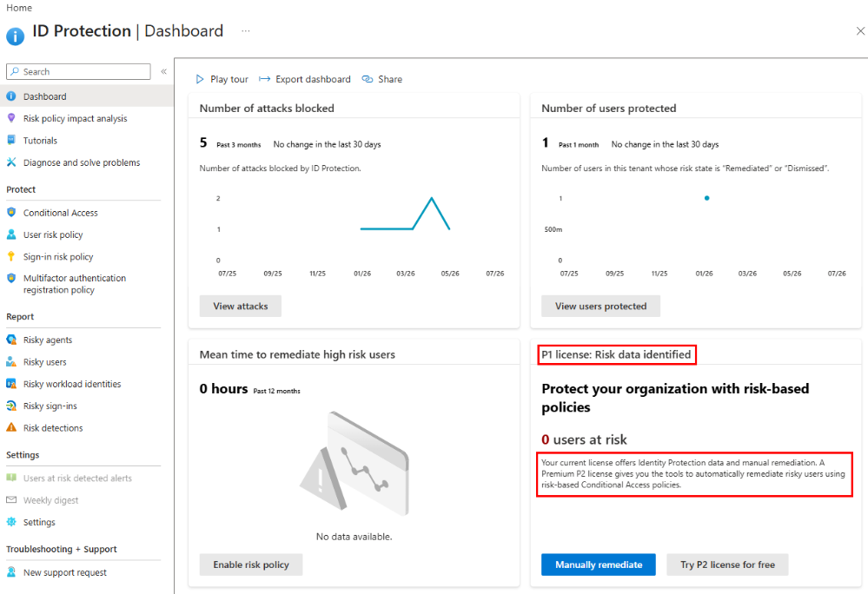This screenshot has height=594, width=868.
Task: Click Share text in toolbar
Action: 390,79
